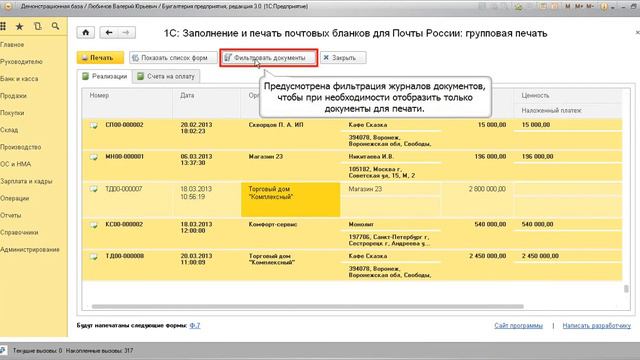Select the Магазин 23 organization cell in row МН00-000001
Image resolution: width=640 pixels, height=360 pixels.
[266, 157]
